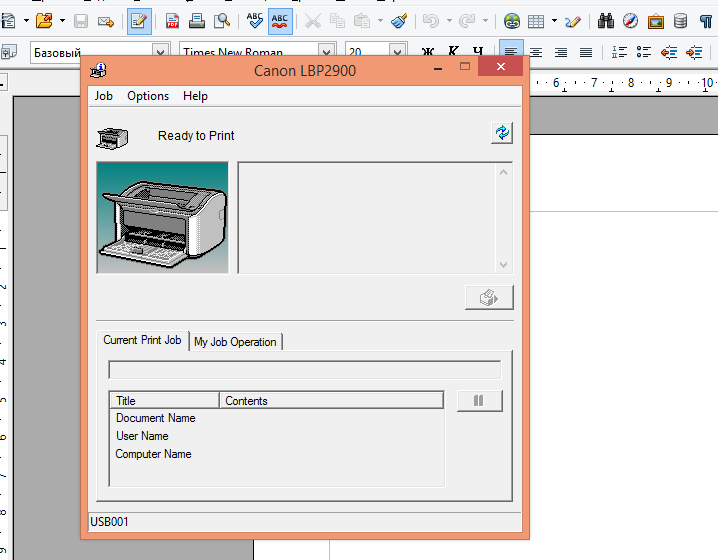The height and width of the screenshot is (560, 718).
Task: Open Undo history dropdown arrow
Action: pyautogui.click(x=449, y=21)
